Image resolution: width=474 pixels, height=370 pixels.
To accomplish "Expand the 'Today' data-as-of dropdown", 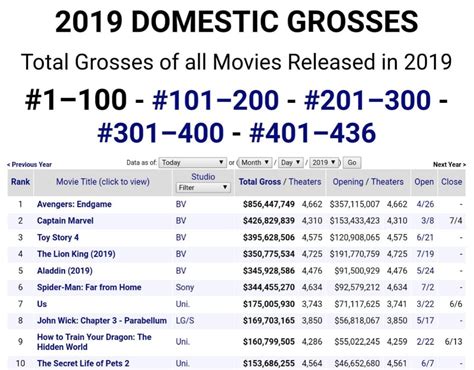I will [192, 163].
